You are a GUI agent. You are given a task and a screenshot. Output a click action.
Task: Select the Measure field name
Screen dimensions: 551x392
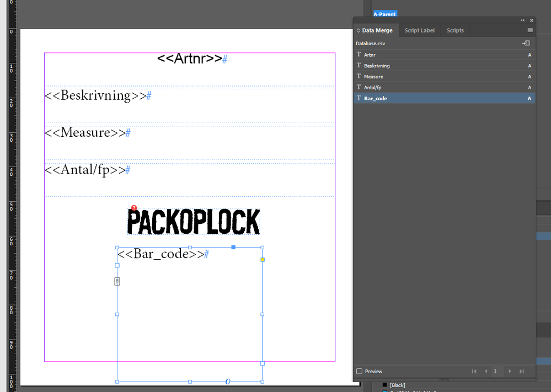(x=373, y=77)
